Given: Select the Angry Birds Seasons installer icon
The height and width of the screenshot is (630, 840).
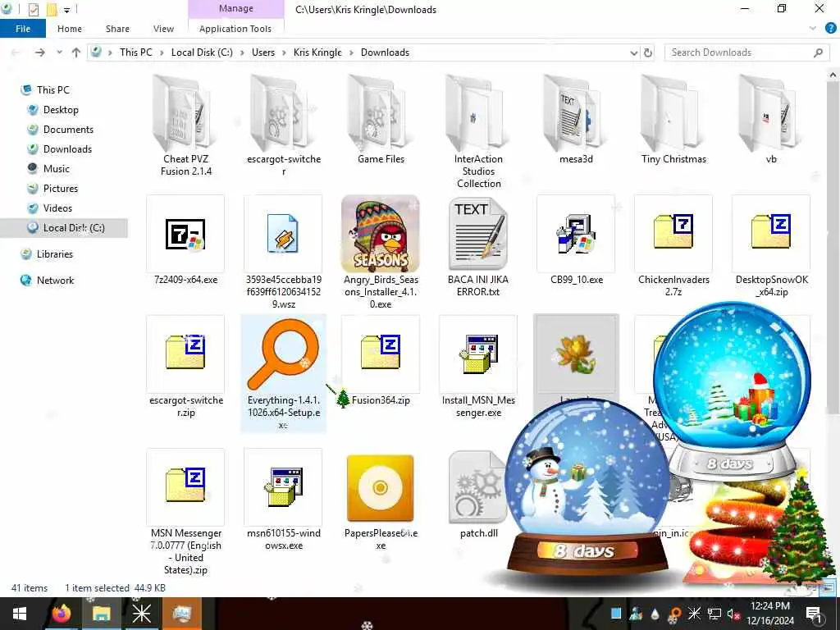Looking at the screenshot, I should [x=381, y=234].
